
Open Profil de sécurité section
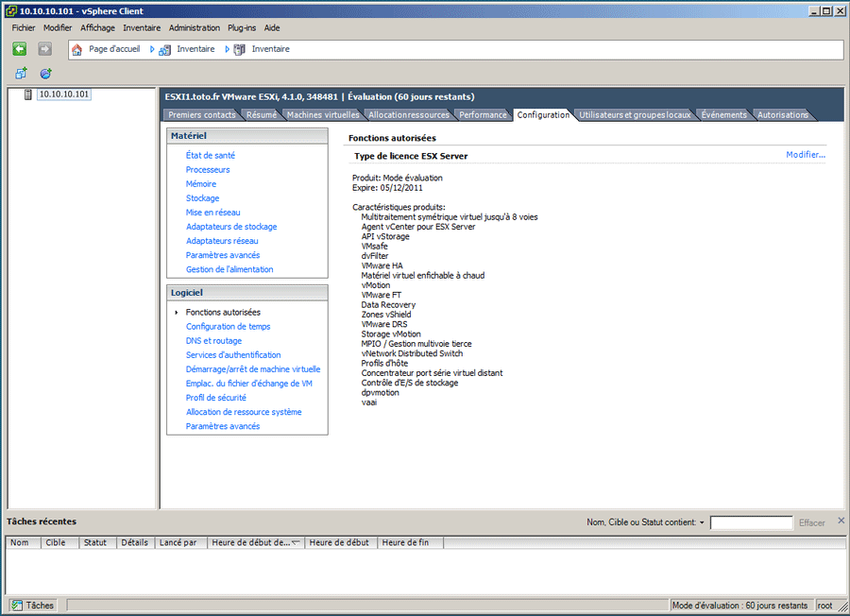click(x=215, y=398)
